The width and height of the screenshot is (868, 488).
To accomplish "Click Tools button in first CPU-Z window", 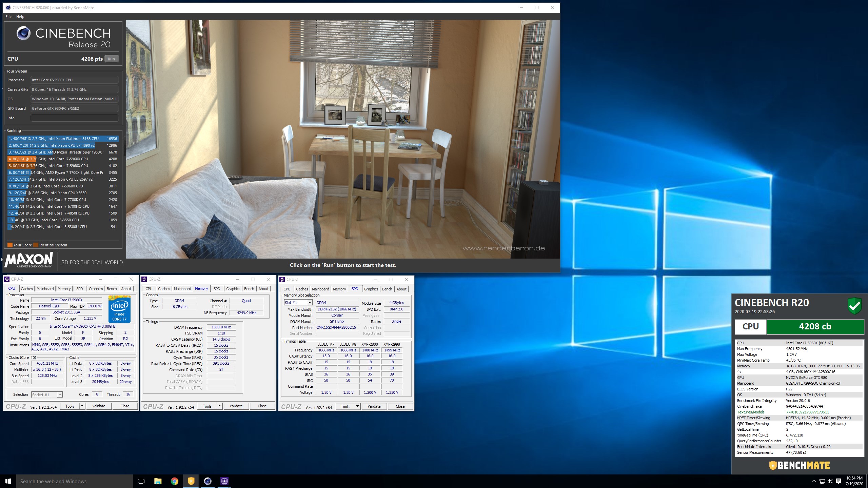I will click(70, 406).
